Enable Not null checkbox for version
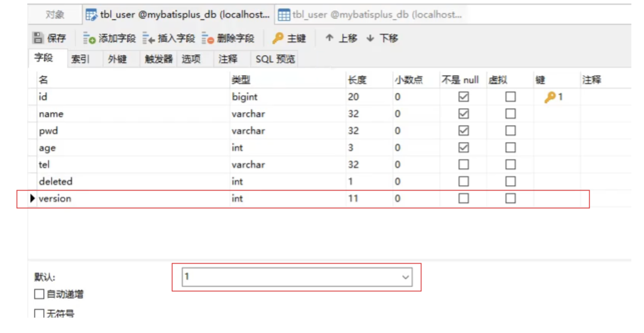 tap(463, 198)
